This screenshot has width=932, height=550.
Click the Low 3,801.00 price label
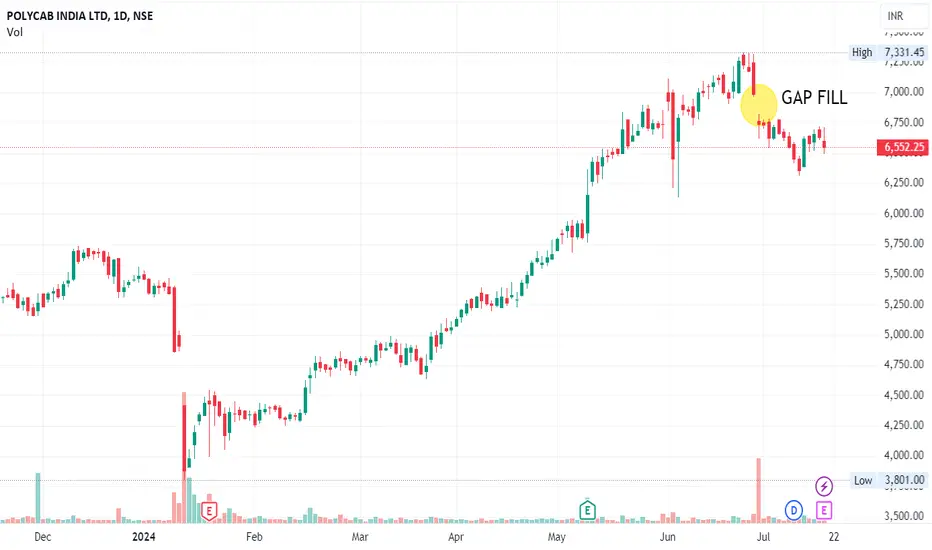[889, 480]
